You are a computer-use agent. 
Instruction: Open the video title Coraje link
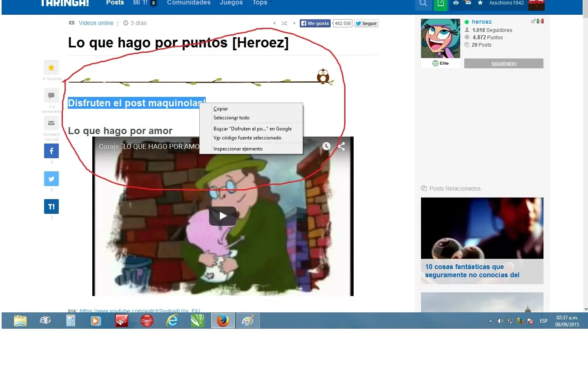pos(149,146)
